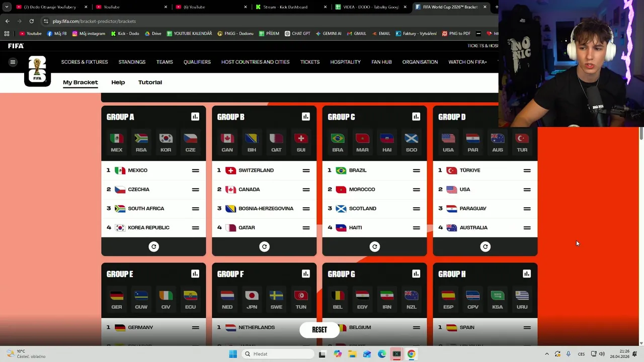This screenshot has height=362, width=644.
Task: Grab drag handle on Türkiye row
Action: (x=527, y=170)
